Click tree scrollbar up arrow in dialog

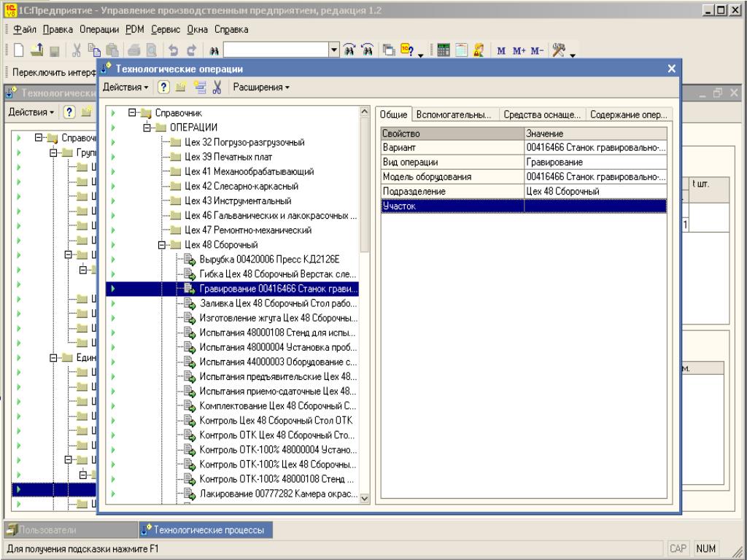pyautogui.click(x=365, y=112)
